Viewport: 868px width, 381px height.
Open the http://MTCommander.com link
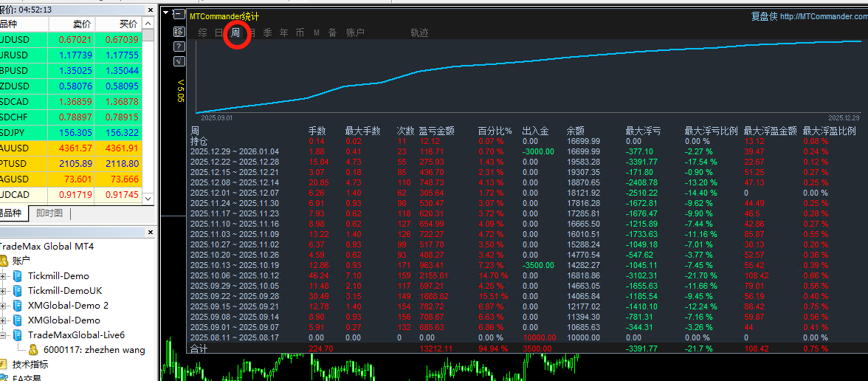coord(824,16)
